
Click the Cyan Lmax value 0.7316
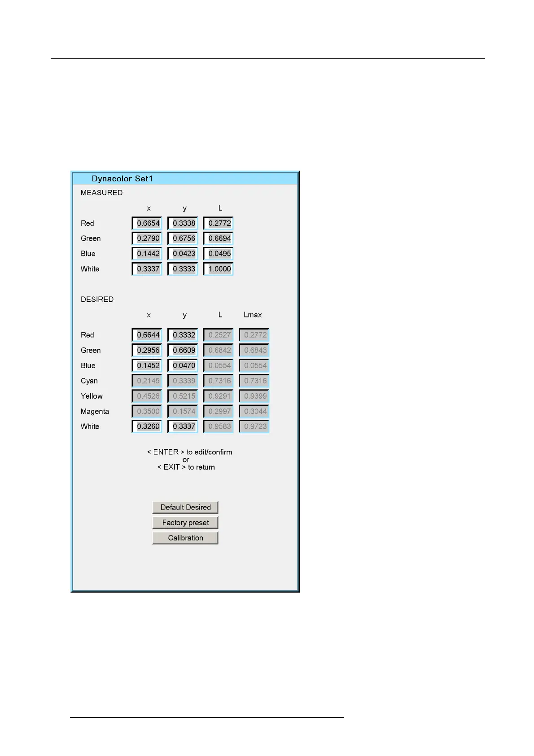(x=254, y=381)
